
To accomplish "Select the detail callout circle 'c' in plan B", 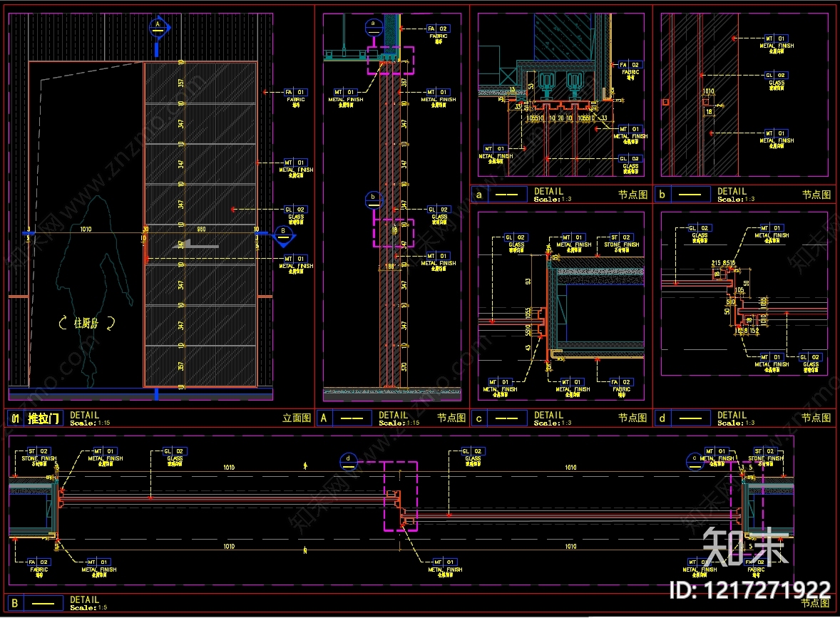I will pos(695,461).
